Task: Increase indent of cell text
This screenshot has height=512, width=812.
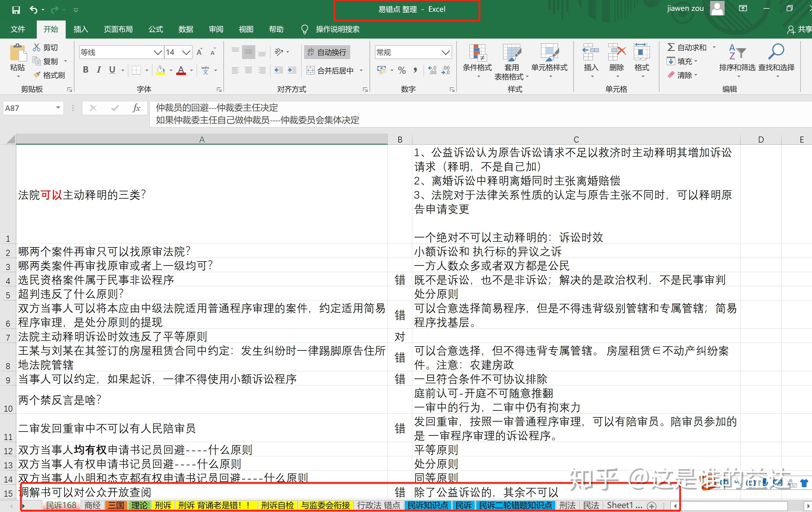Action: point(292,70)
